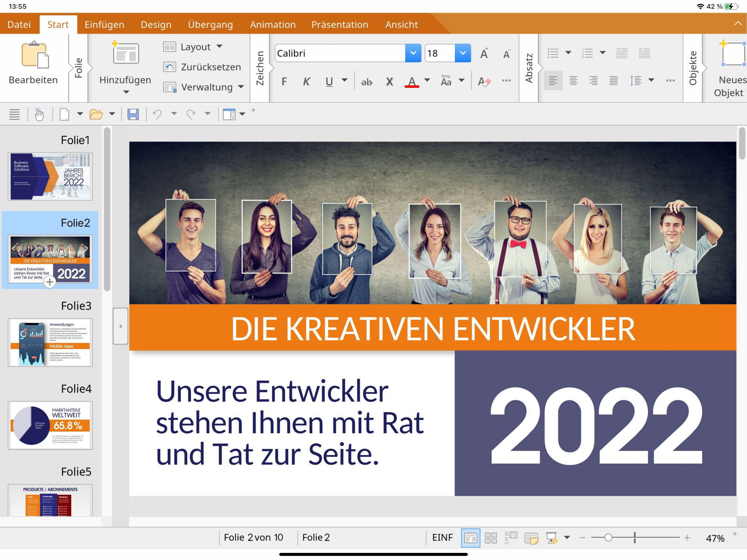Viewport: 747px width, 560px height.
Task: Save the presentation with floppy icon
Action: [133, 114]
